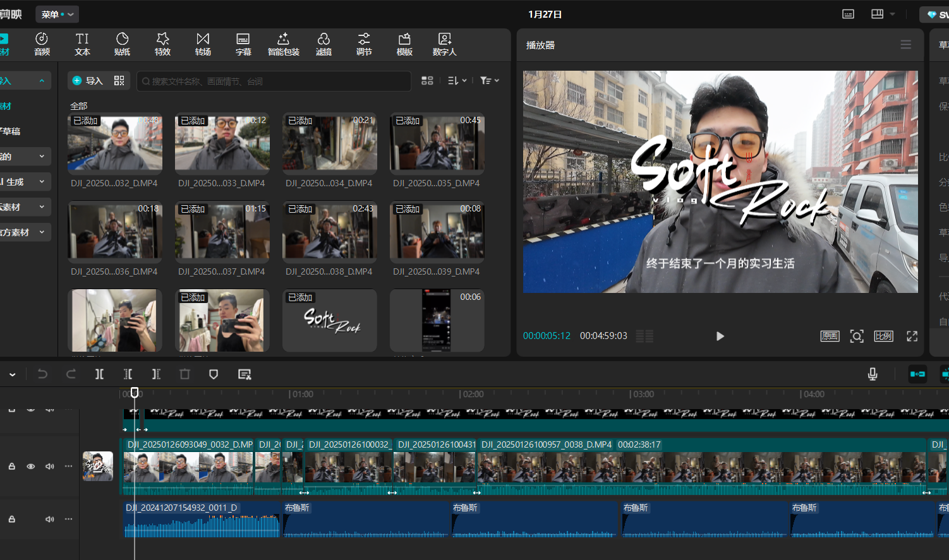
Task: Click the delete trash icon in timeline toolbar
Action: click(x=184, y=374)
